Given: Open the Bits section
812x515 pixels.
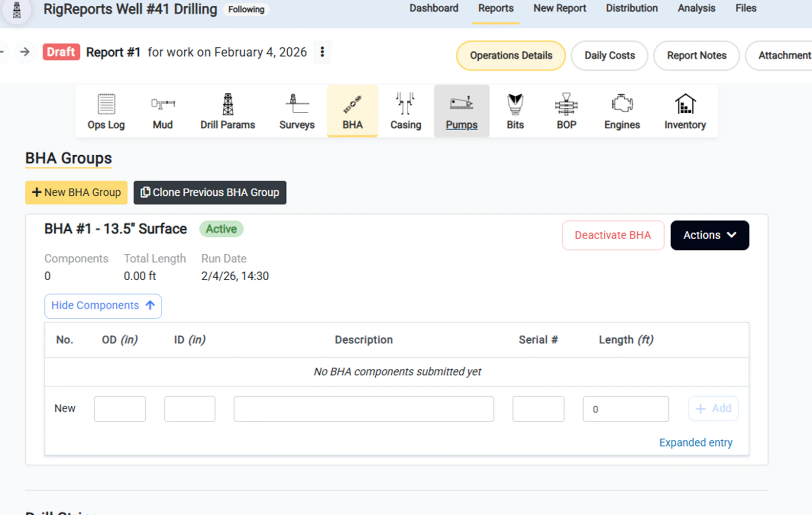Looking at the screenshot, I should [515, 110].
